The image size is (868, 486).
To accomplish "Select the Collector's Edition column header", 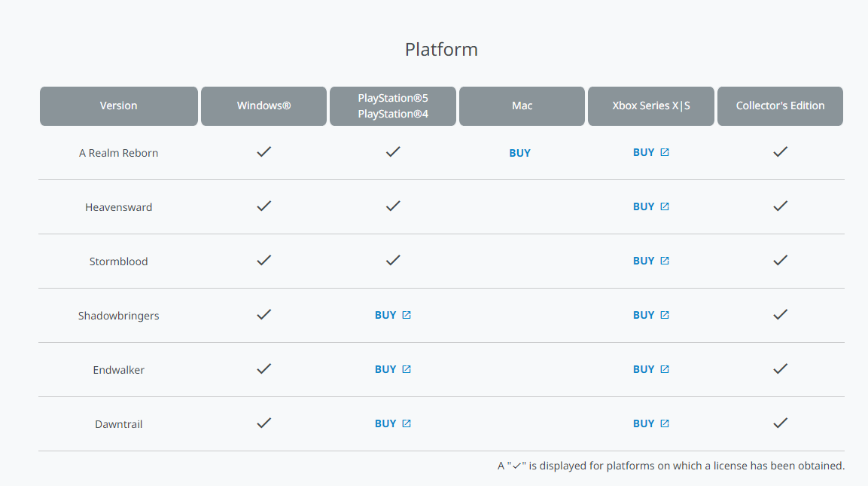I will pos(780,105).
